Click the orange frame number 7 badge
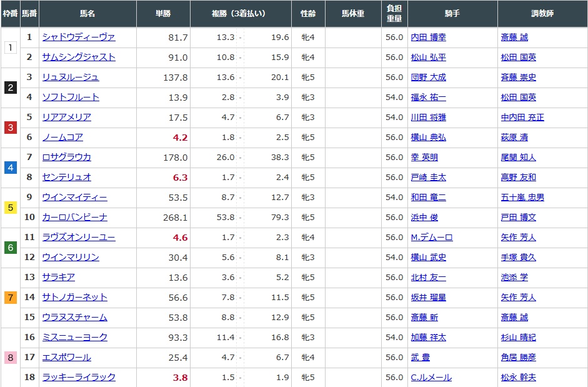This screenshot has width=588, height=387. pos(10,298)
